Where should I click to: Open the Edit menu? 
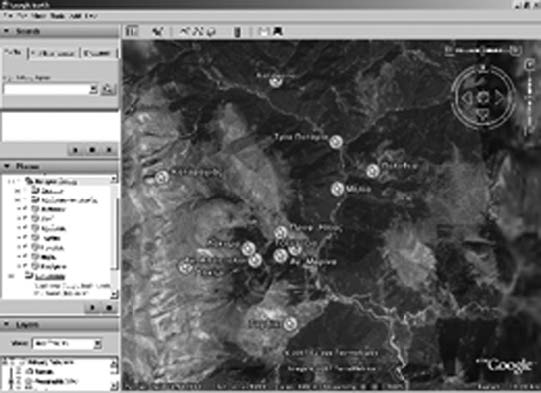tap(22, 16)
